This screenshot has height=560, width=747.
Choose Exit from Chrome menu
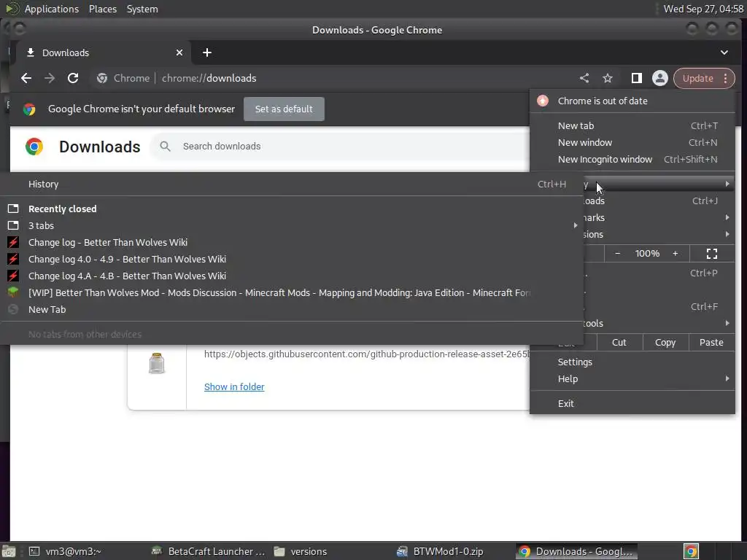click(632, 403)
